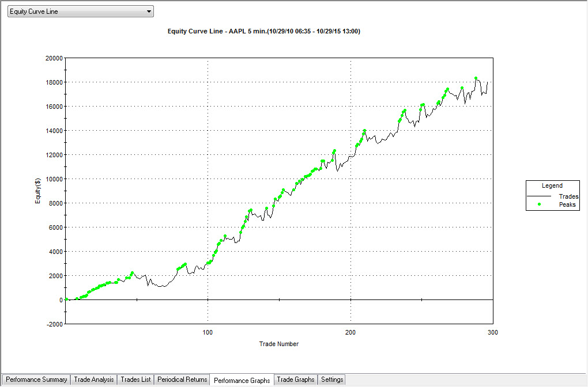This screenshot has width=588, height=387.
Task: Click the 100 tick label on horizontal axis
Action: click(208, 332)
